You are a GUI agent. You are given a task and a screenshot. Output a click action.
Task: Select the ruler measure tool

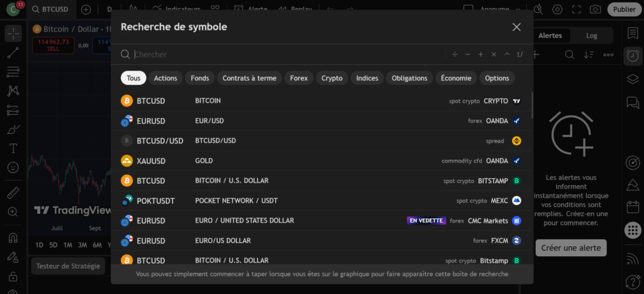(x=13, y=193)
